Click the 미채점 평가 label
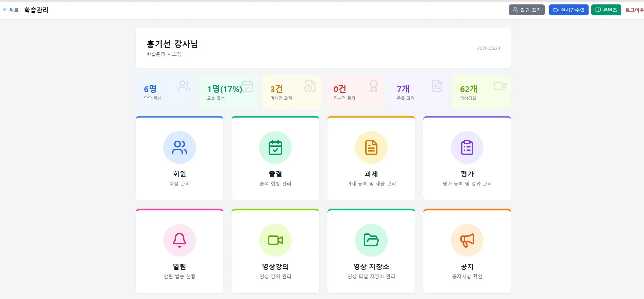The width and height of the screenshot is (644, 299). [344, 98]
